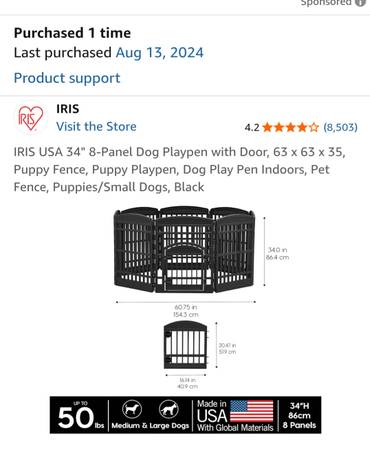The image size is (370, 450).
Task: Click the 34"H 8 Panels badge
Action: tap(299, 415)
